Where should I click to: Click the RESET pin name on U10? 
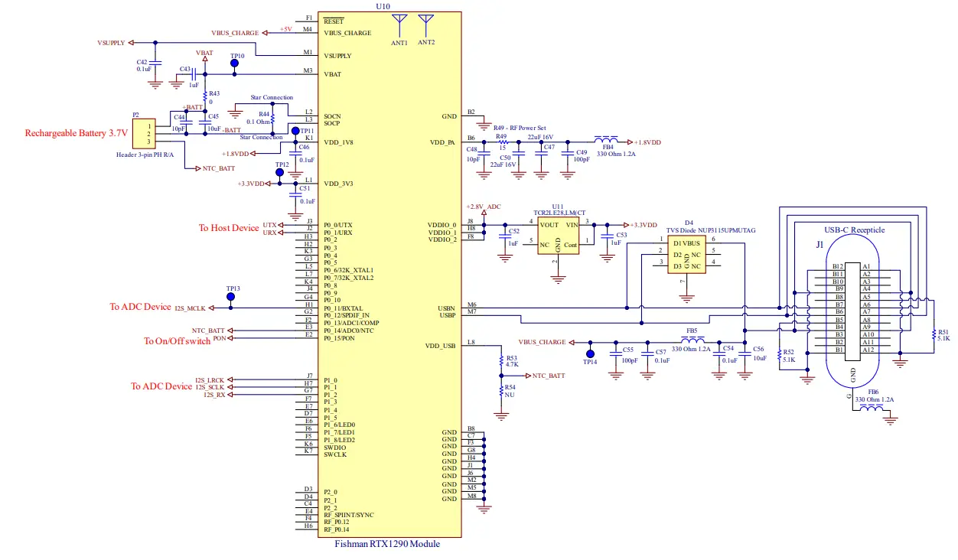click(x=334, y=21)
